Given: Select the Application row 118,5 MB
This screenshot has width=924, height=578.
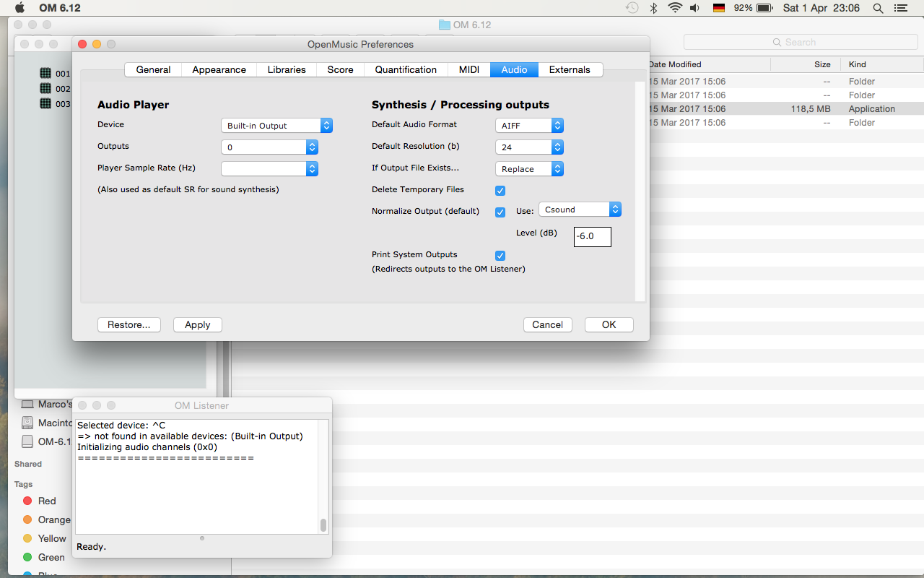Looking at the screenshot, I should point(785,109).
